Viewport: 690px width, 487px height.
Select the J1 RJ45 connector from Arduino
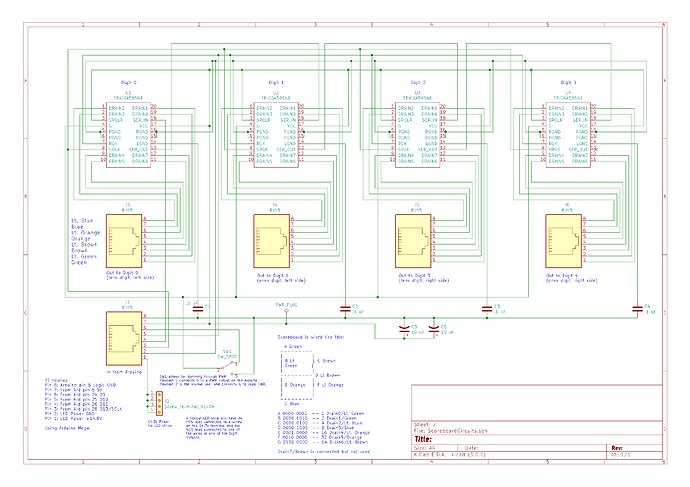pos(124,338)
